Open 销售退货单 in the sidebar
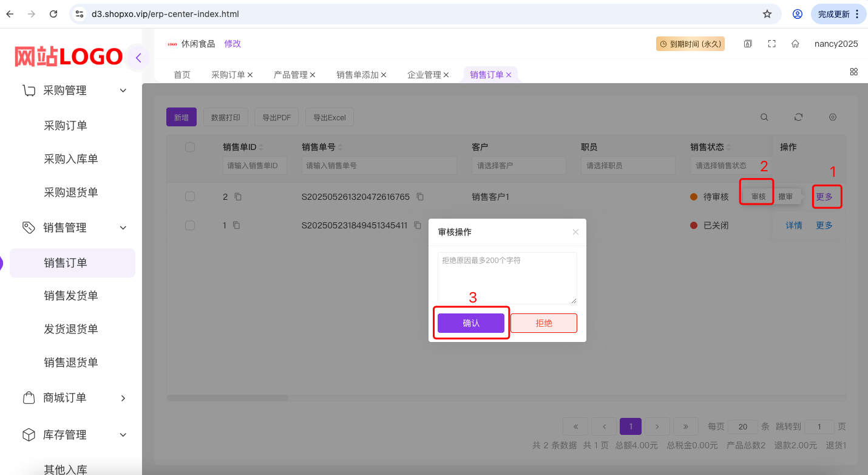868x475 pixels. point(71,363)
